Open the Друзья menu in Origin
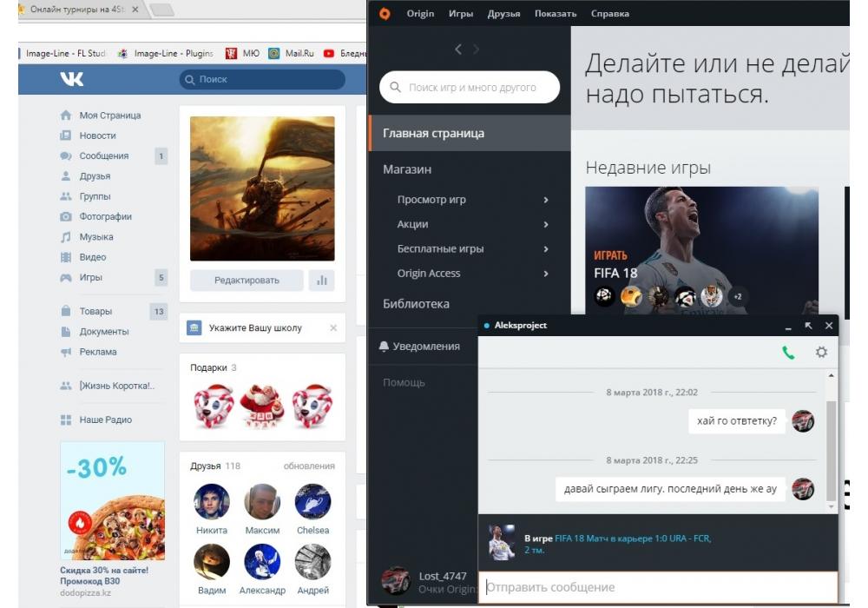This screenshot has height=608, width=868. pyautogui.click(x=503, y=14)
